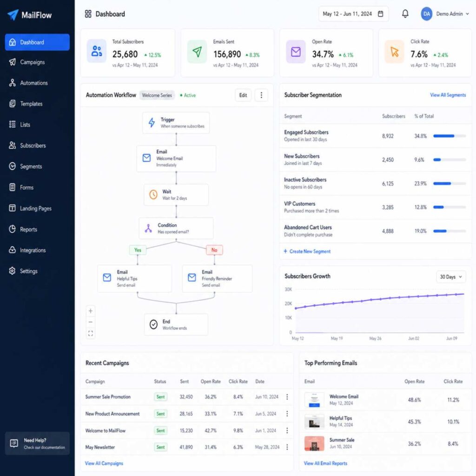Click the Active workflow status
The width and height of the screenshot is (476, 476).
pos(188,95)
